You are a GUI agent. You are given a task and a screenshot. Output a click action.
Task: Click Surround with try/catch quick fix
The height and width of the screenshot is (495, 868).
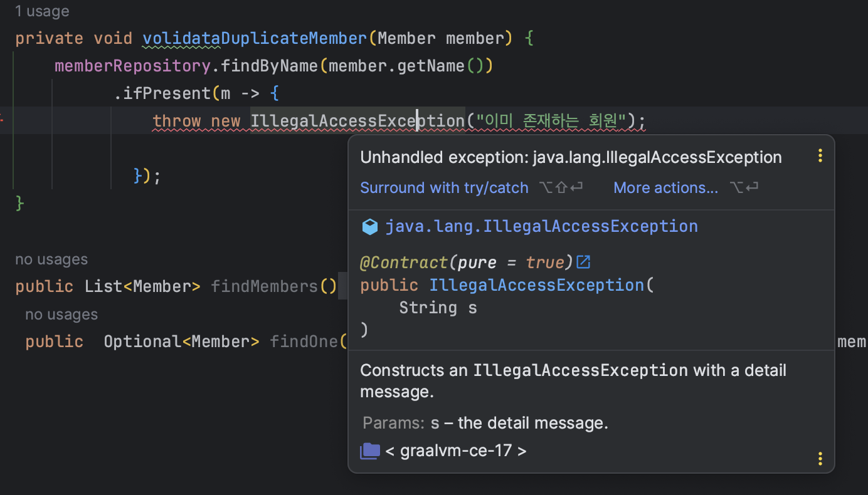pyautogui.click(x=444, y=187)
